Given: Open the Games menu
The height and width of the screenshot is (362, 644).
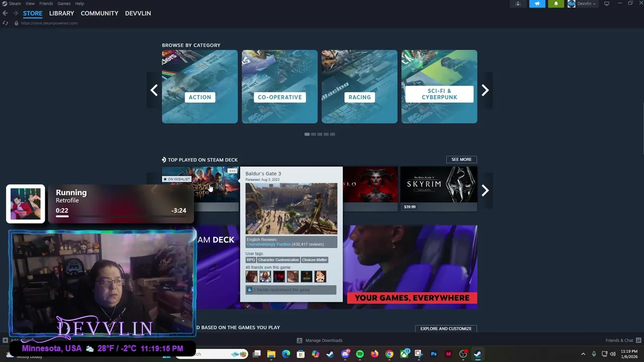Looking at the screenshot, I should pyautogui.click(x=64, y=4).
